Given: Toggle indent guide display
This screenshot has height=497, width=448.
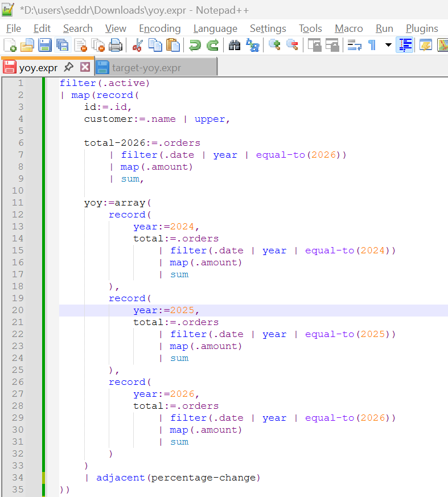Looking at the screenshot, I should coord(405,45).
